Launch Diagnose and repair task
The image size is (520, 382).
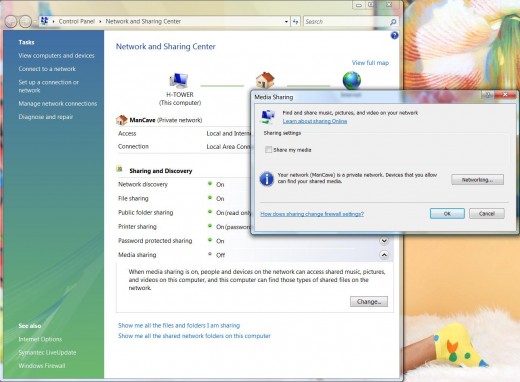(x=46, y=117)
